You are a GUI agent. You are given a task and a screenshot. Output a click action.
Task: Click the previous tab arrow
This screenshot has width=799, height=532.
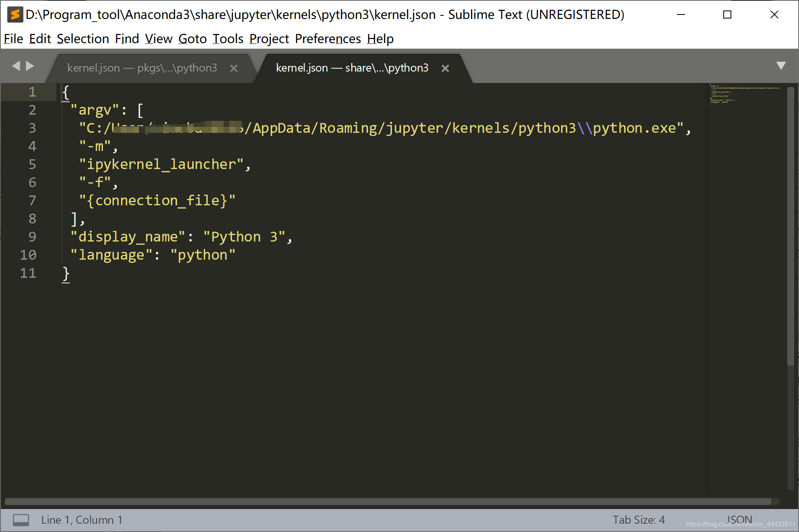click(x=16, y=66)
